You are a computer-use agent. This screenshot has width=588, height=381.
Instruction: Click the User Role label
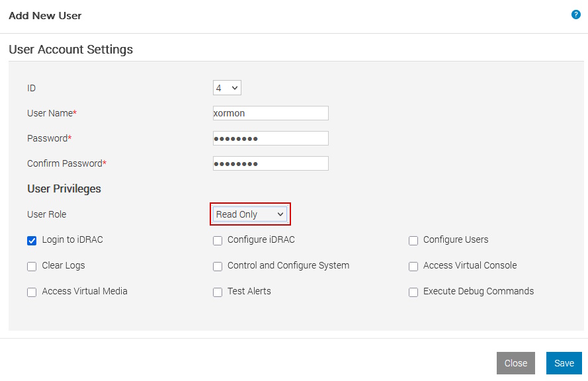[x=46, y=214]
